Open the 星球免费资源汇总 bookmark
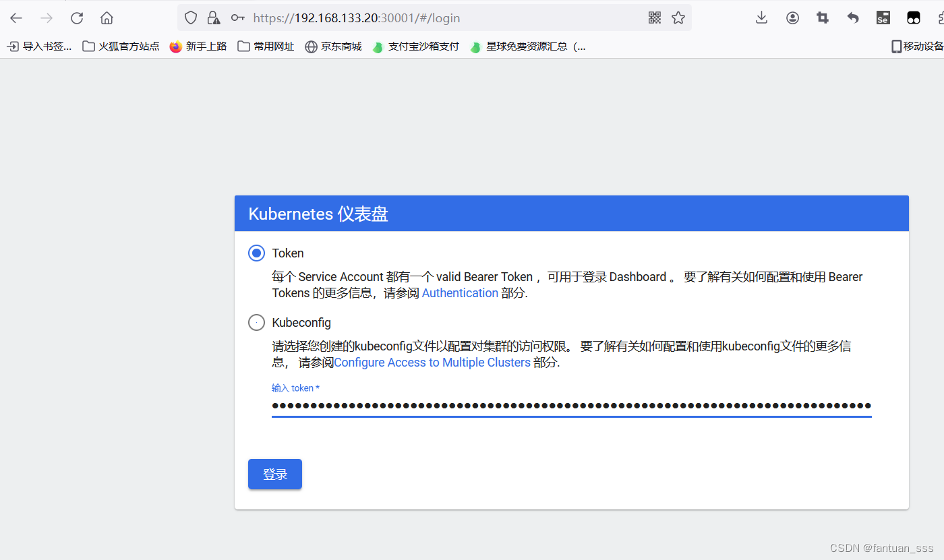This screenshot has height=560, width=944. 528,46
